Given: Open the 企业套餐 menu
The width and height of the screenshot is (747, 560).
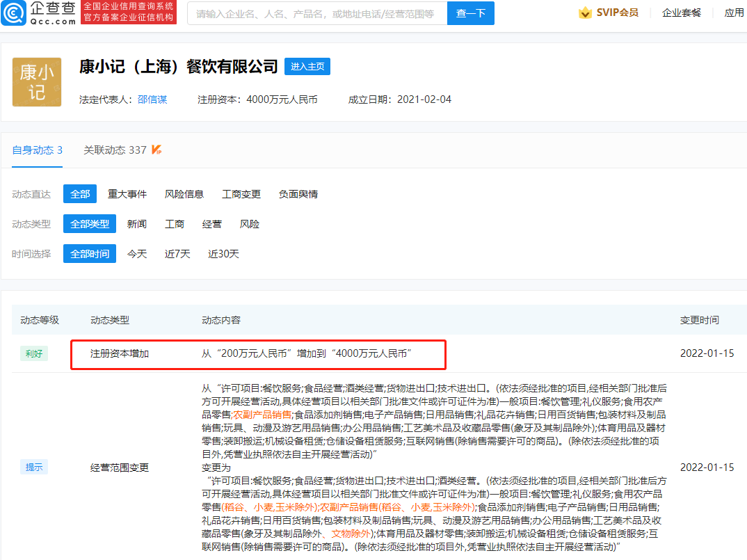Looking at the screenshot, I should [681, 13].
